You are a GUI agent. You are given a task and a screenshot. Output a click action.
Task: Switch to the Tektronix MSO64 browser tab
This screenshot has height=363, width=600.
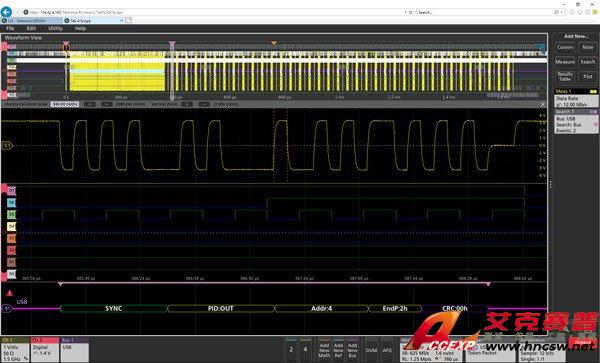click(x=31, y=21)
